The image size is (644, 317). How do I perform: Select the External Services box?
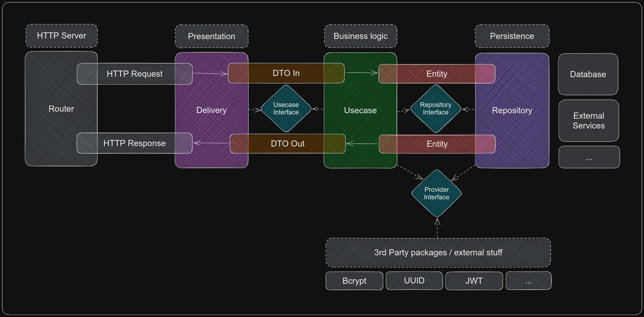pyautogui.click(x=588, y=121)
